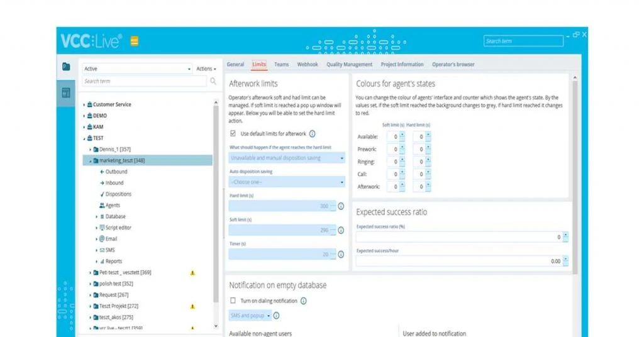Enable Turn on dialing notification checkbox
This screenshot has height=337, width=644.
pyautogui.click(x=233, y=301)
